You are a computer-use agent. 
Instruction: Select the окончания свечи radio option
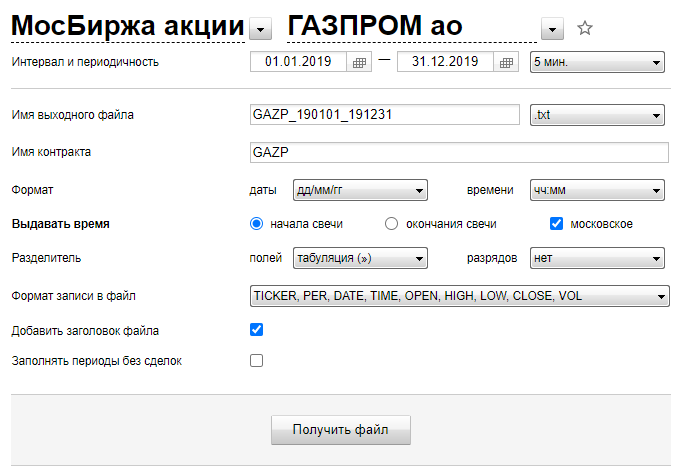point(392,224)
